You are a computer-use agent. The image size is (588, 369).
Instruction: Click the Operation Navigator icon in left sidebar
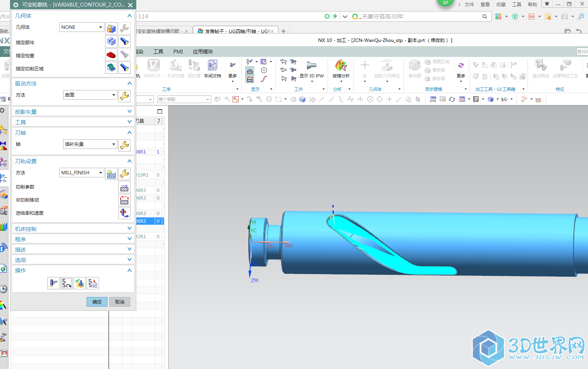[x=3, y=178]
